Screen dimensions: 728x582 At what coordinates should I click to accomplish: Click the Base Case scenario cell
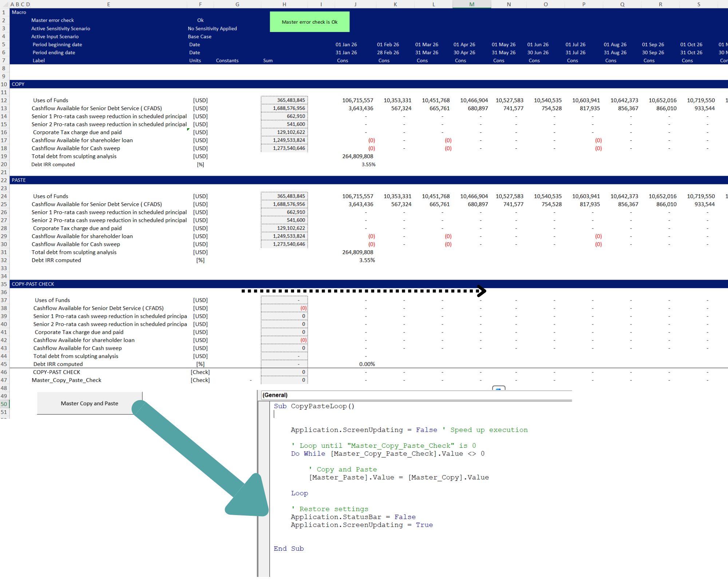click(x=199, y=36)
